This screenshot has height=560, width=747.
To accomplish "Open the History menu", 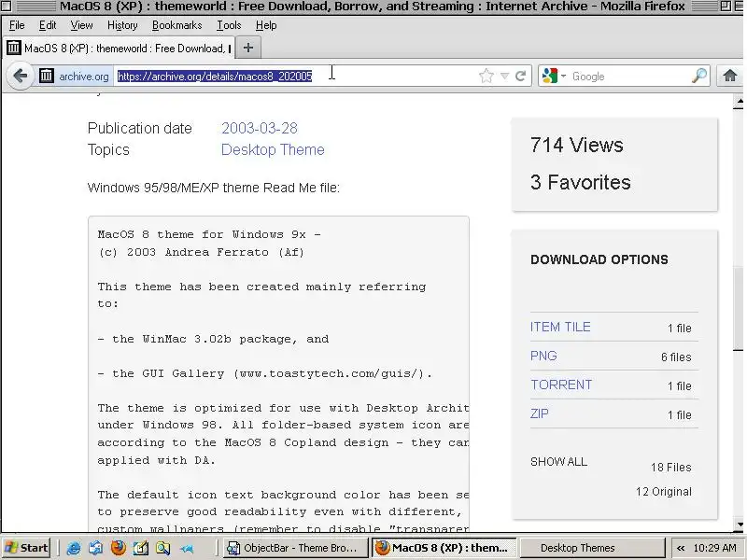I will pos(122,25).
